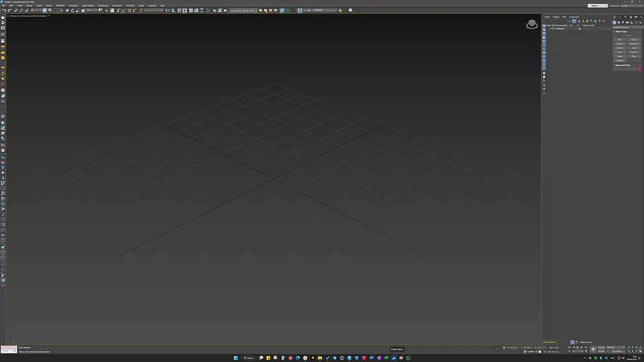Open the Graph Editors menu
This screenshot has width=644, height=362.
tap(88, 6)
